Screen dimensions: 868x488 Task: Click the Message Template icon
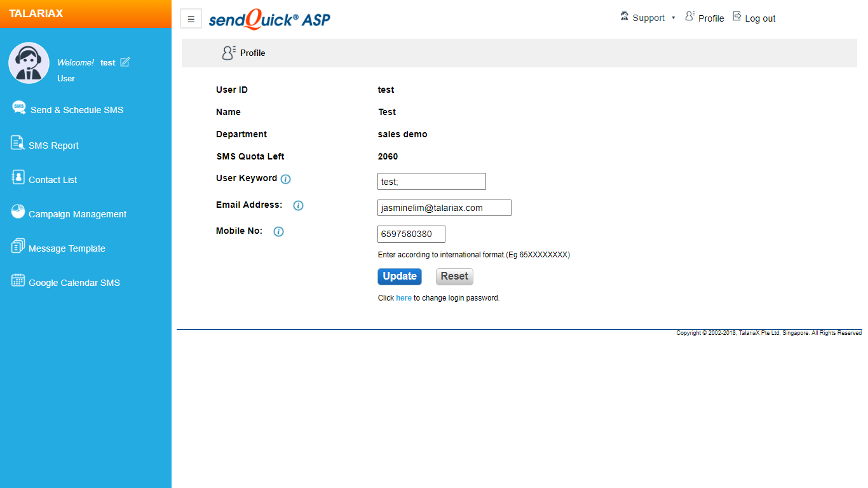pos(18,246)
